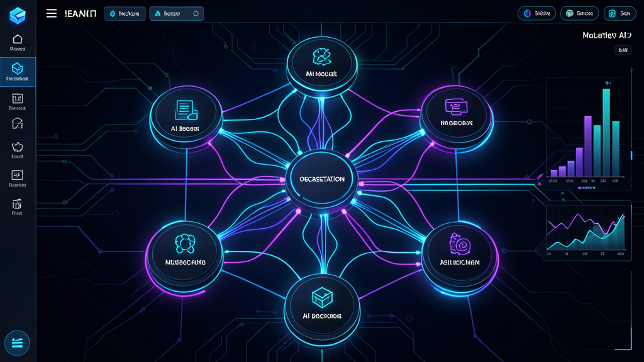This screenshot has width=644, height=362.
Task: Select the purple card-icon node at upper right
Action: pyautogui.click(x=457, y=114)
